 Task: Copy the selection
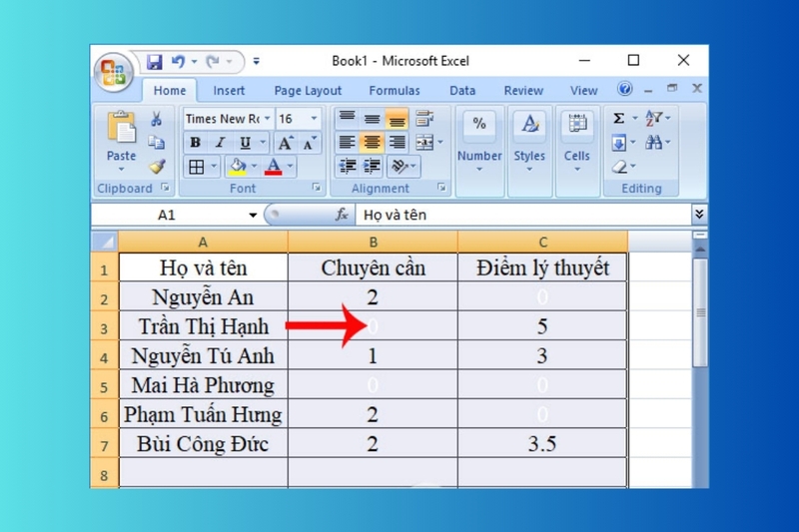click(x=157, y=143)
